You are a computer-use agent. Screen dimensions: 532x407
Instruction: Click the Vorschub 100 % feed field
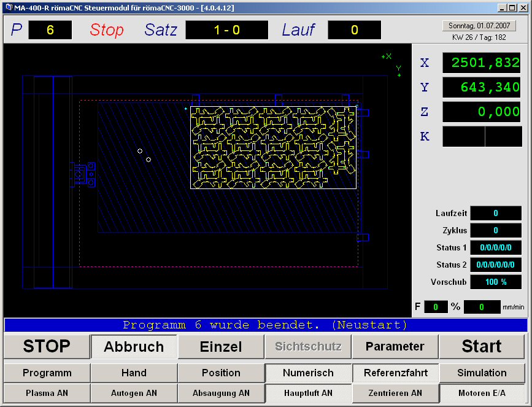pyautogui.click(x=495, y=282)
